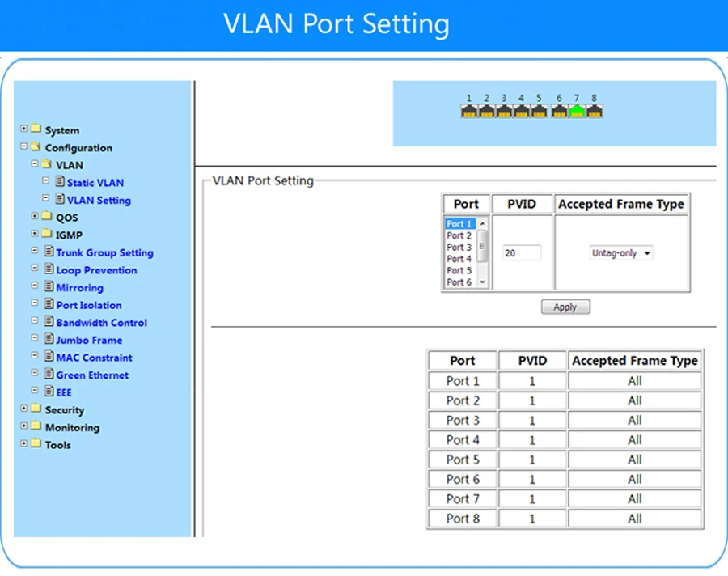This screenshot has width=728, height=576.
Task: Collapse the VLAN tree node
Action: coord(35,163)
